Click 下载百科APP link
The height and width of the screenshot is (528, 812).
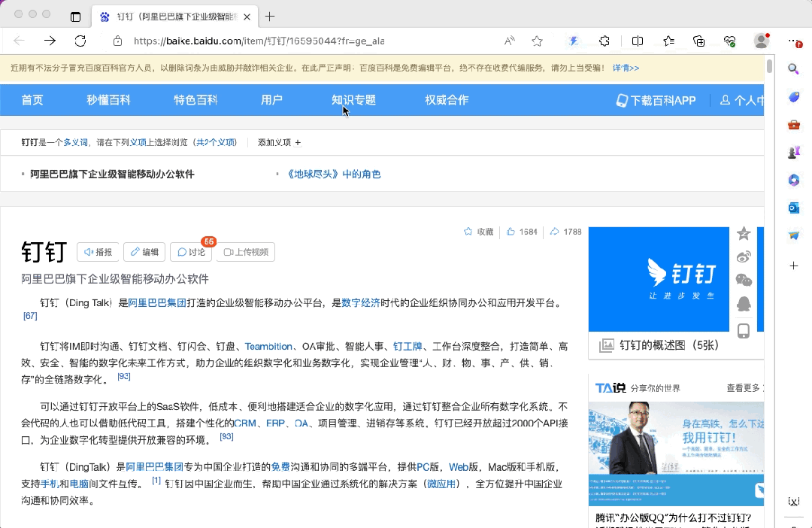pyautogui.click(x=656, y=101)
